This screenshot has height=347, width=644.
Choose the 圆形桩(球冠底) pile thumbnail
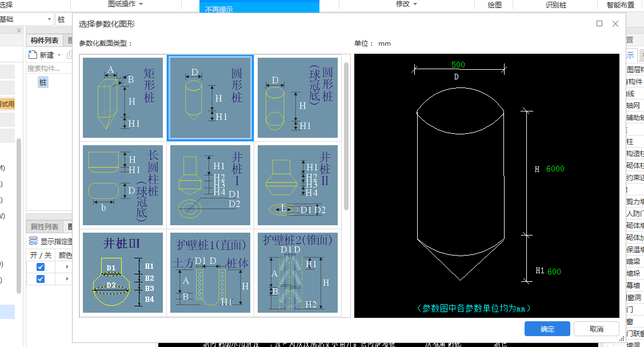point(297,98)
